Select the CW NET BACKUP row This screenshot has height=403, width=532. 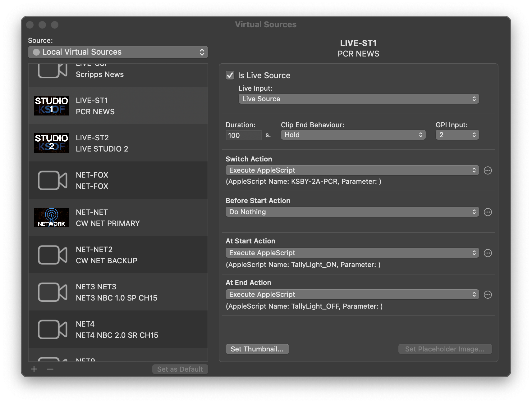pos(118,255)
